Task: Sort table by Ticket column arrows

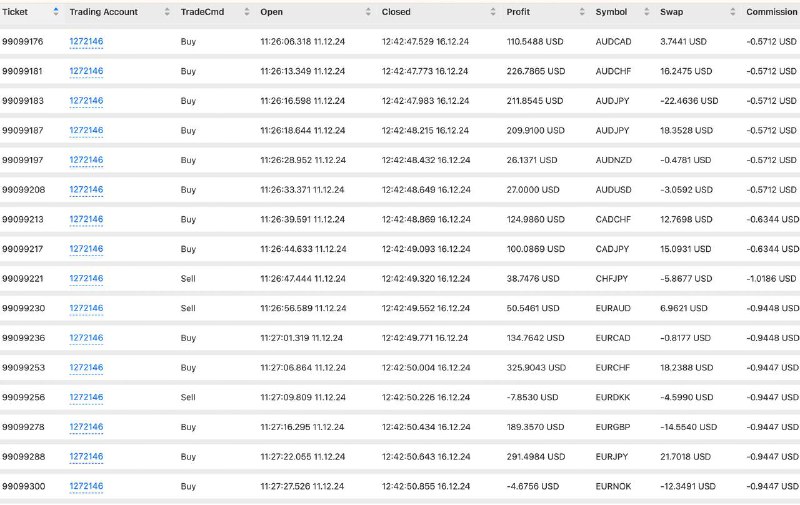Action: point(56,12)
